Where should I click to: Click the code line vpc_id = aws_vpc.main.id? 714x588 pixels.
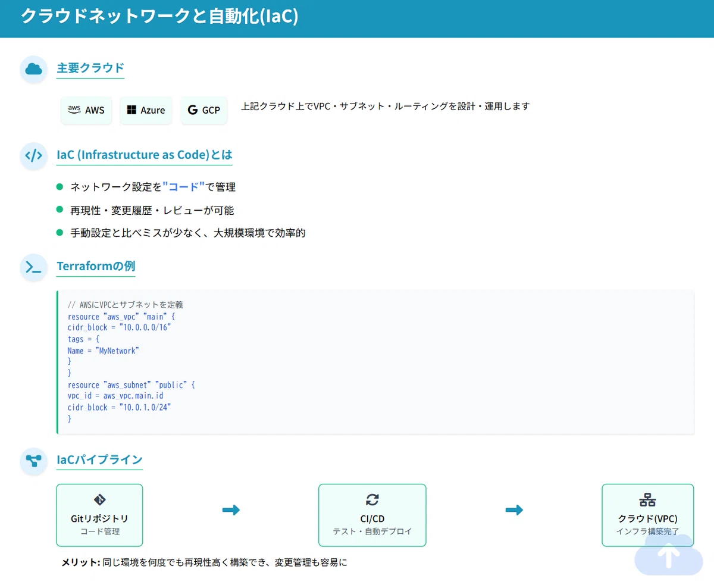(x=115, y=396)
